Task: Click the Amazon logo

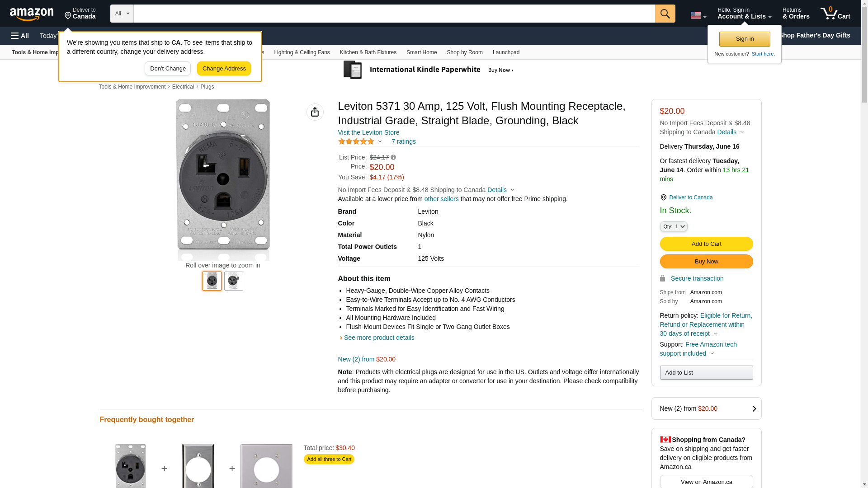Action: (x=32, y=14)
